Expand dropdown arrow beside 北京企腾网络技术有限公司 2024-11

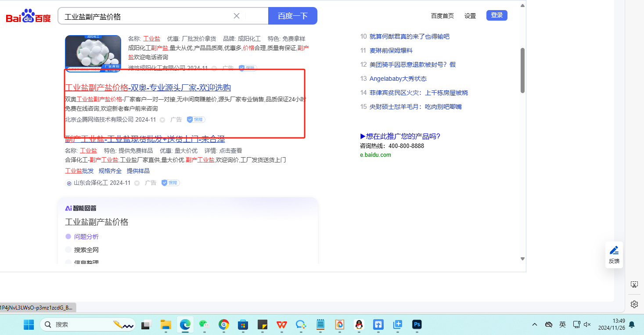click(162, 120)
